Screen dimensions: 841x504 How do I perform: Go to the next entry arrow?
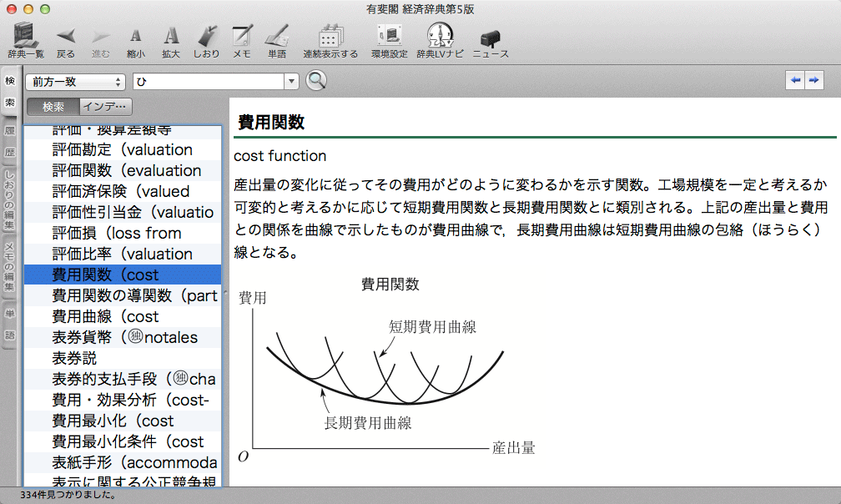click(813, 80)
